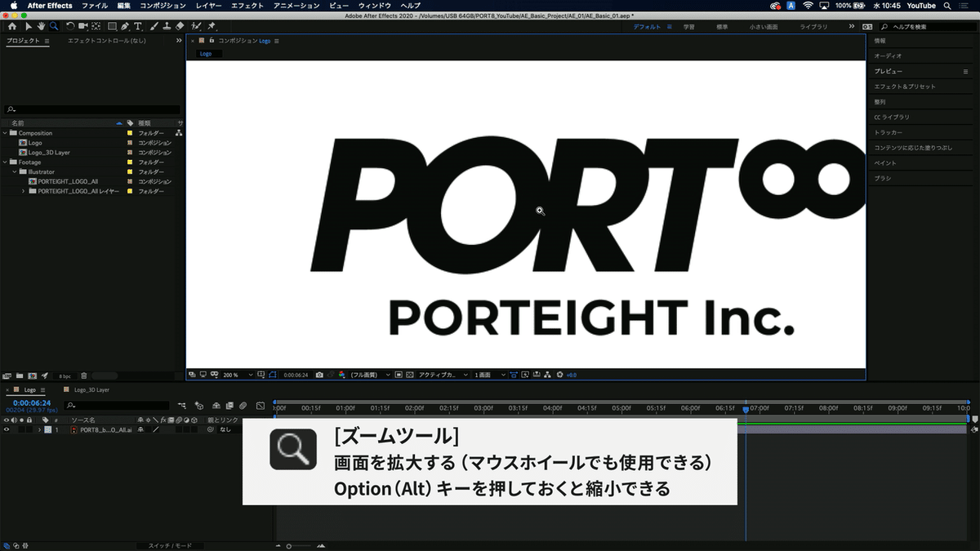Open トラッカー panel
The width and height of the screenshot is (980, 551).
point(889,132)
